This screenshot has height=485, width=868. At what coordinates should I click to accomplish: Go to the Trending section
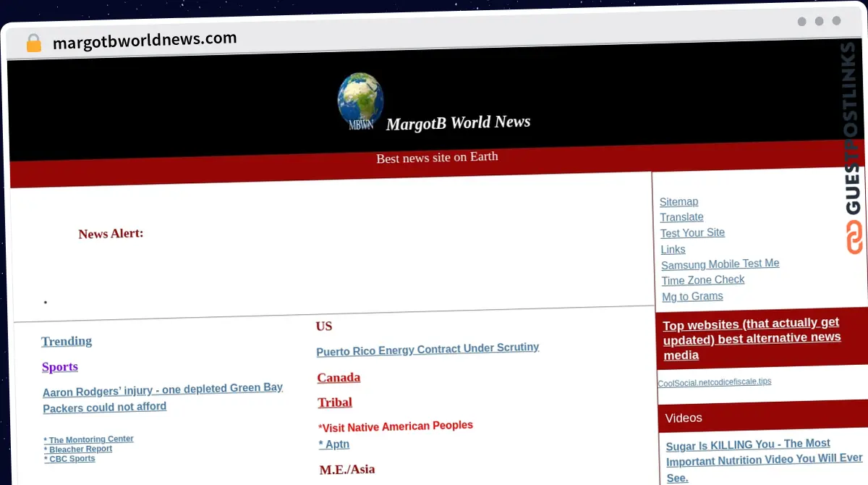pyautogui.click(x=67, y=341)
